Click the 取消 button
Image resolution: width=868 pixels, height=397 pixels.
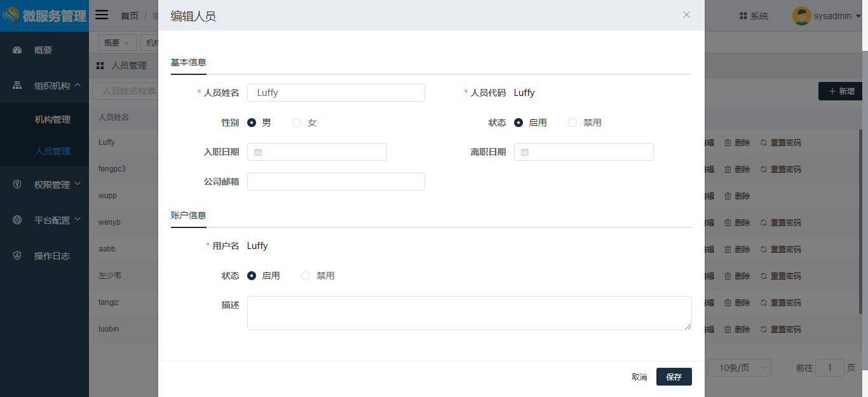[x=639, y=377]
